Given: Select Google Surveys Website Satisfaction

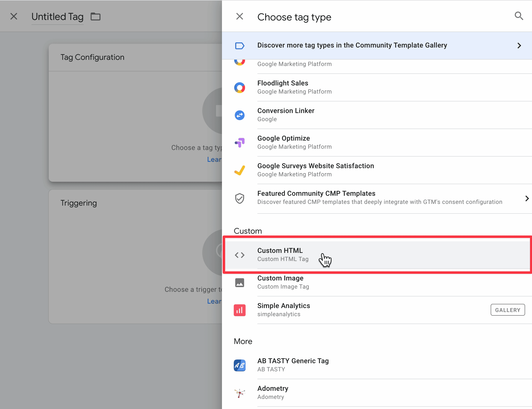Looking at the screenshot, I should (377, 170).
